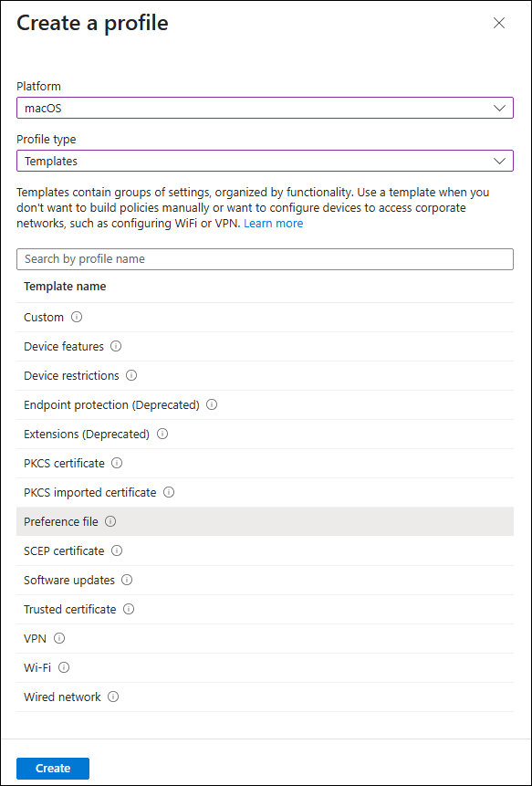Click info icon next to Device features
This screenshot has height=786, width=532.
[x=116, y=346]
